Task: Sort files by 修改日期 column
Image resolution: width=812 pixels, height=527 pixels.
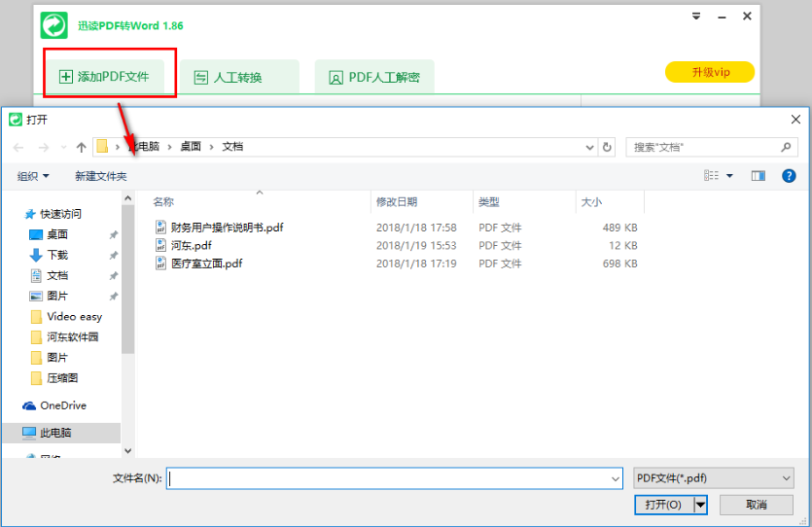Action: coord(397,202)
